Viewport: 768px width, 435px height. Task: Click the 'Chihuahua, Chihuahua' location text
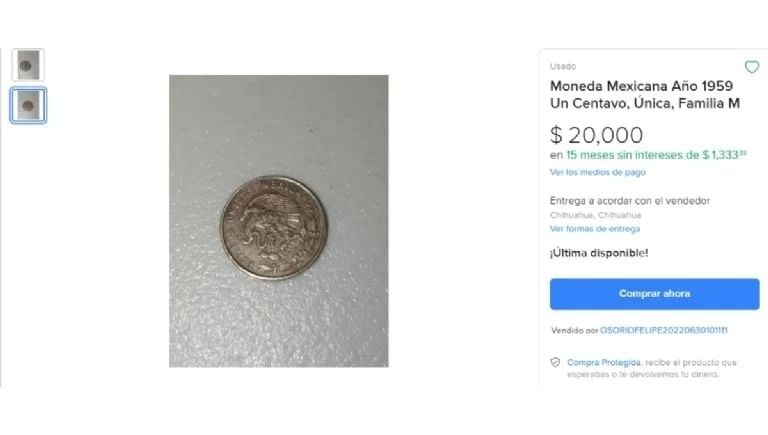pos(595,215)
